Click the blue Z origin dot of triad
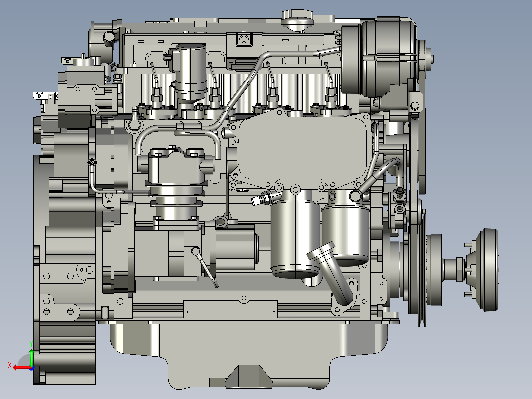The image size is (532, 399). coord(32,368)
